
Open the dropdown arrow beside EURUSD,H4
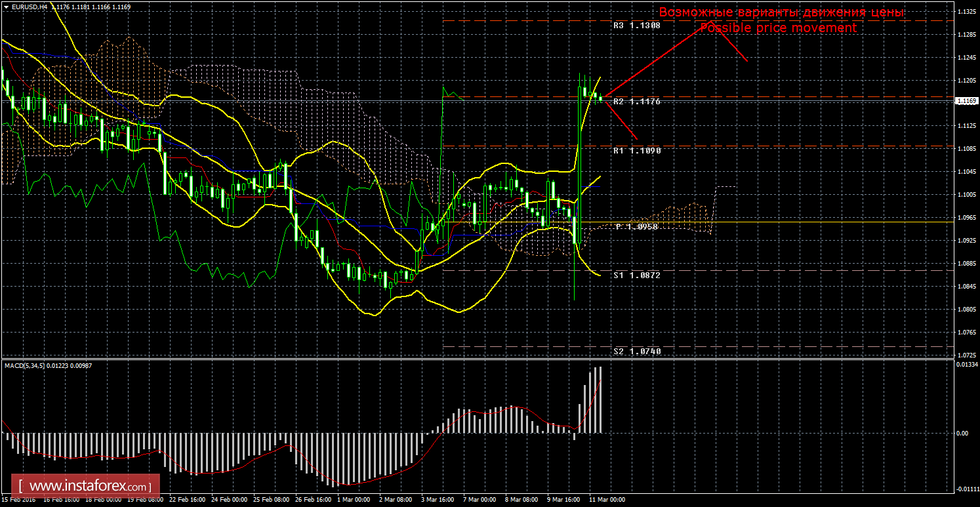click(x=7, y=7)
